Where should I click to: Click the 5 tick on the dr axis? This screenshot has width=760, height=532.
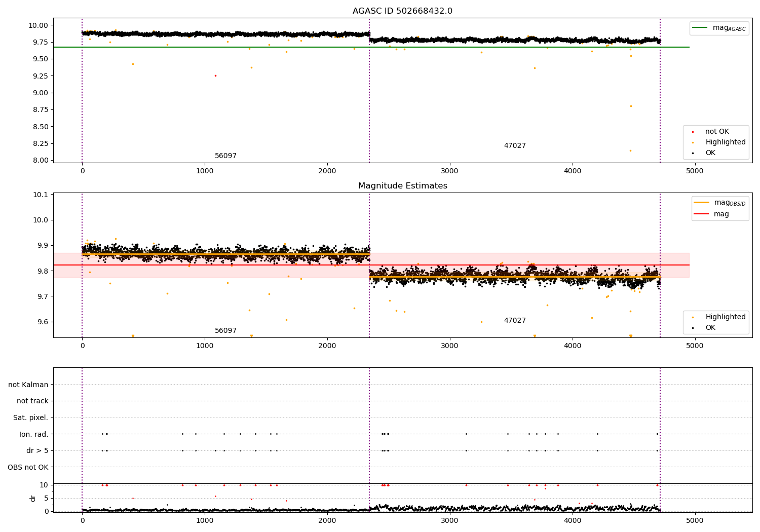click(x=46, y=498)
